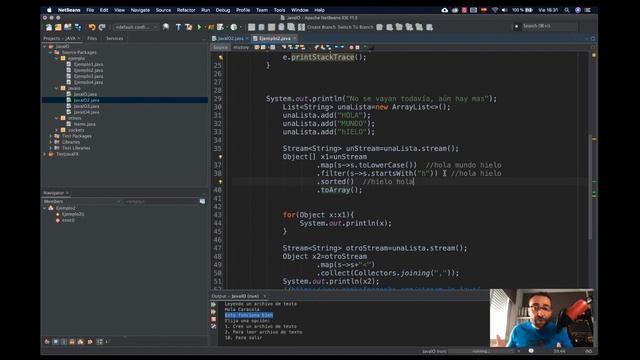Image resolution: width=640 pixels, height=360 pixels.
Task: Open the Apple menu
Action: (49, 10)
